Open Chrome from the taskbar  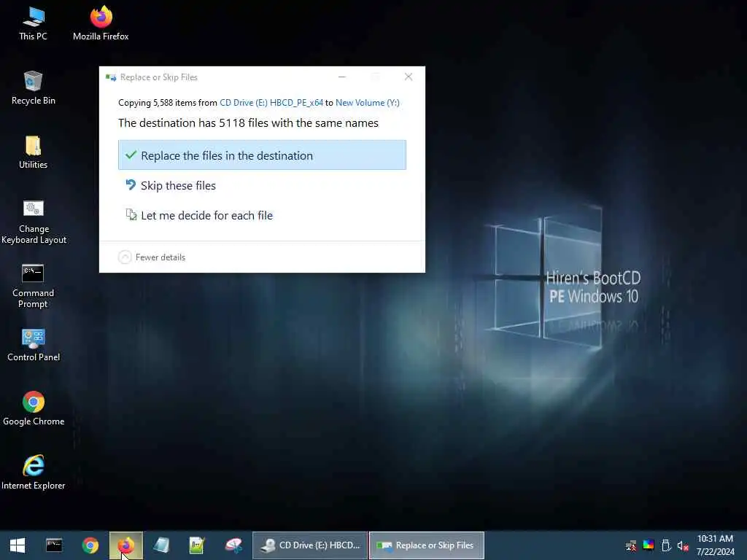click(x=90, y=545)
